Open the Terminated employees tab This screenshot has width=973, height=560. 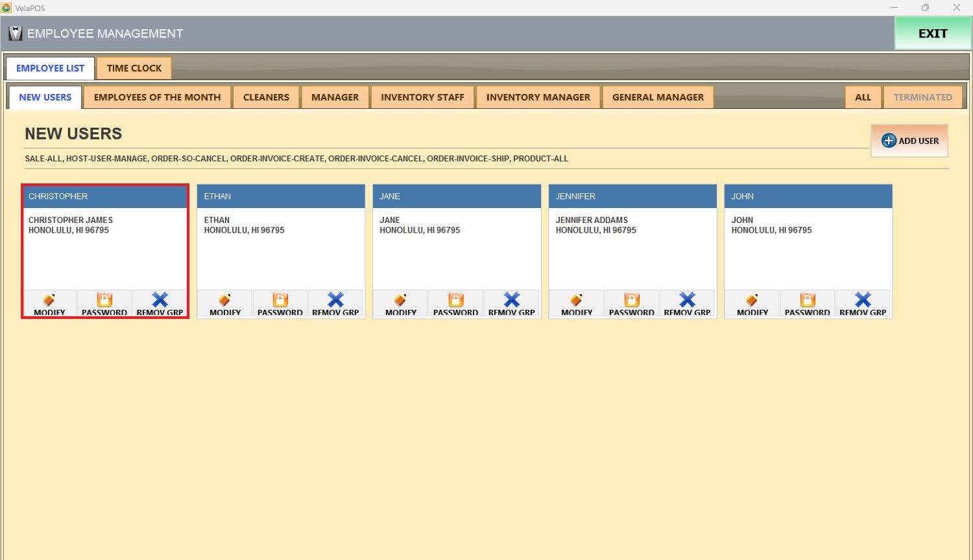point(922,97)
